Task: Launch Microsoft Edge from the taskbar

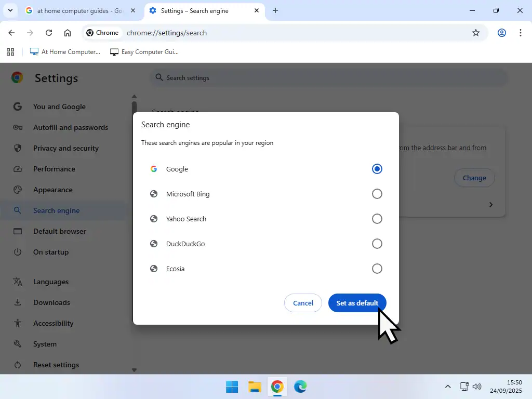Action: coord(300,387)
